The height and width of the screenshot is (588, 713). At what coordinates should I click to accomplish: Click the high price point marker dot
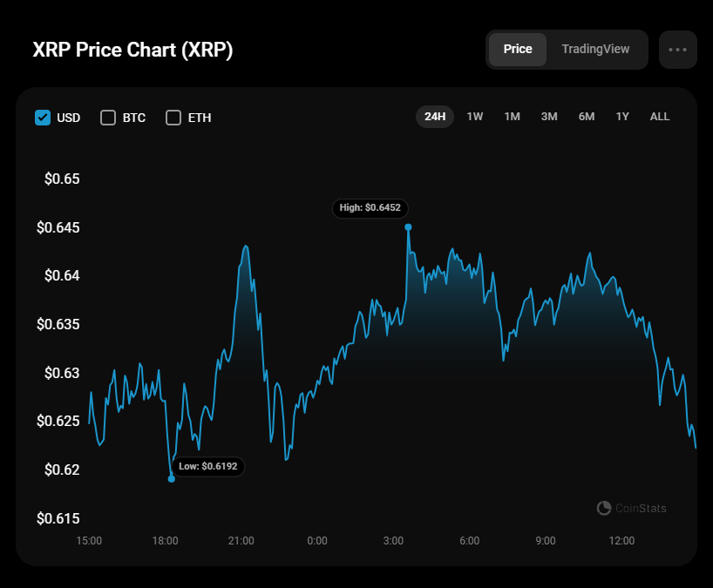pyautogui.click(x=408, y=227)
